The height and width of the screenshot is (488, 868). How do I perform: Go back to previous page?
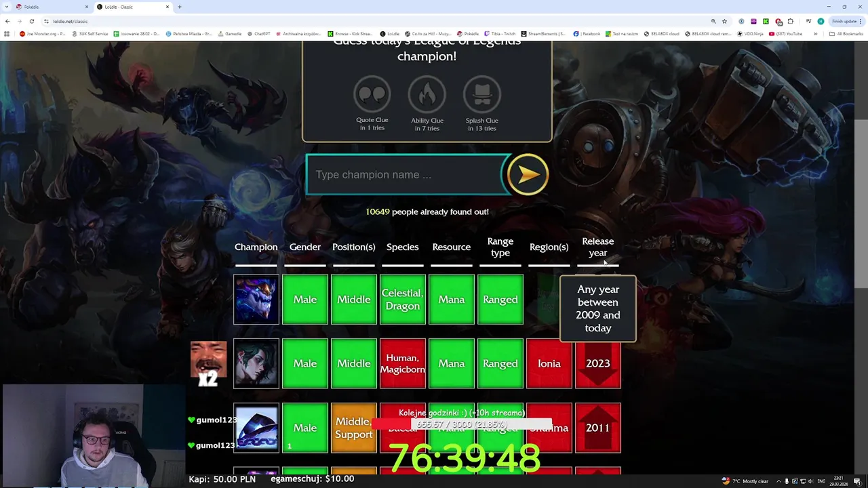[7, 21]
